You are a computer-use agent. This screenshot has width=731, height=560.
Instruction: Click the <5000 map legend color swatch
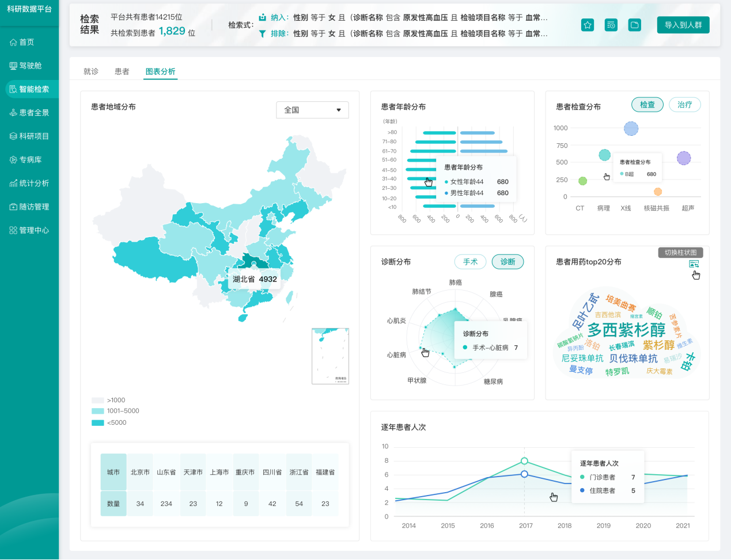(x=97, y=422)
